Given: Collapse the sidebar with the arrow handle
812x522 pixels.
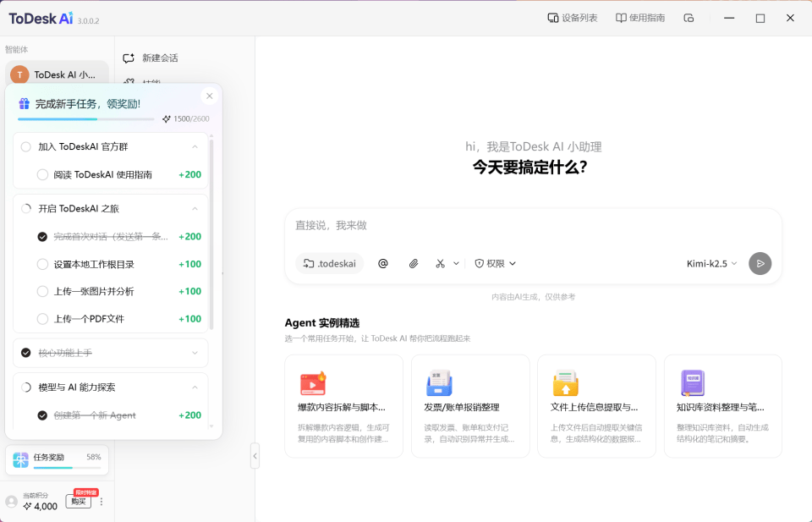Looking at the screenshot, I should click(x=255, y=456).
